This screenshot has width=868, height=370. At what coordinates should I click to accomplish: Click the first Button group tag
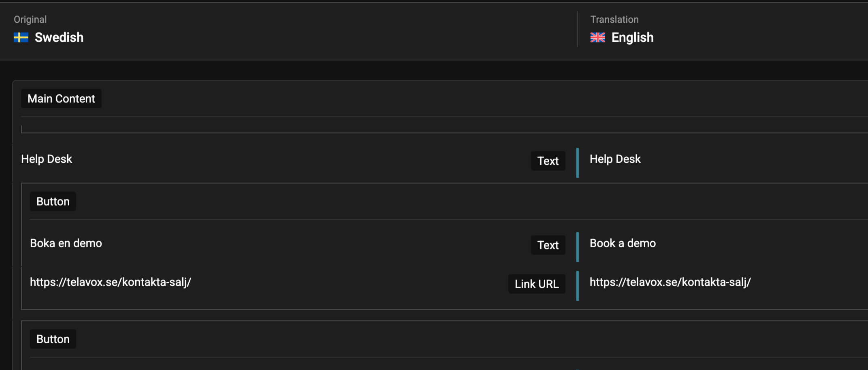point(53,202)
